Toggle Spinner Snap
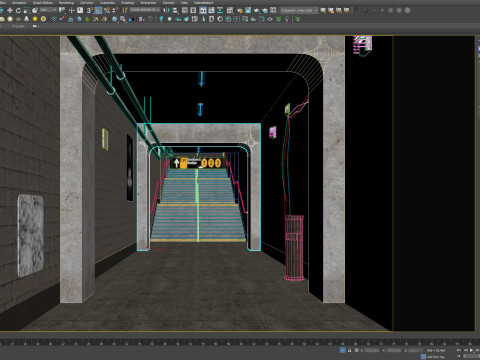480x360 pixels. click(115, 10)
